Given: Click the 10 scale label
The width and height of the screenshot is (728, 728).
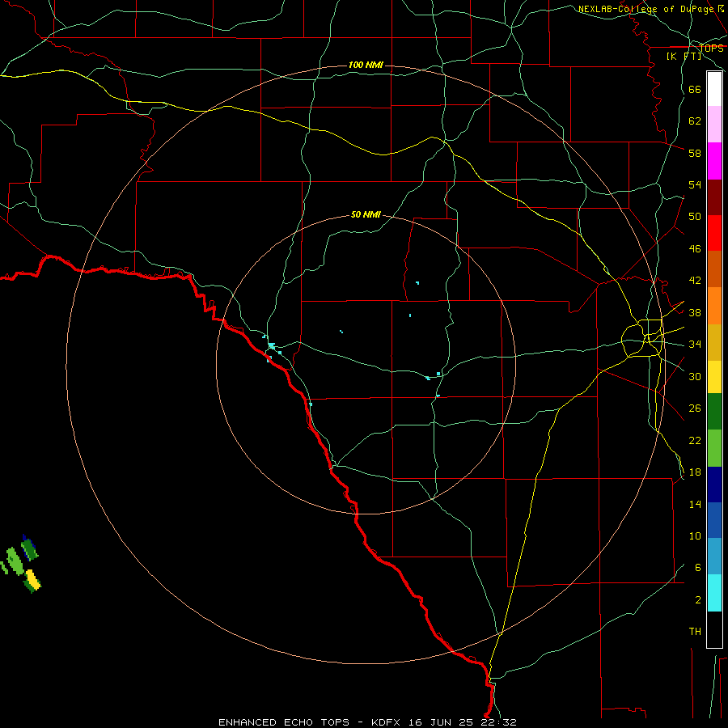Looking at the screenshot, I should 695,535.
